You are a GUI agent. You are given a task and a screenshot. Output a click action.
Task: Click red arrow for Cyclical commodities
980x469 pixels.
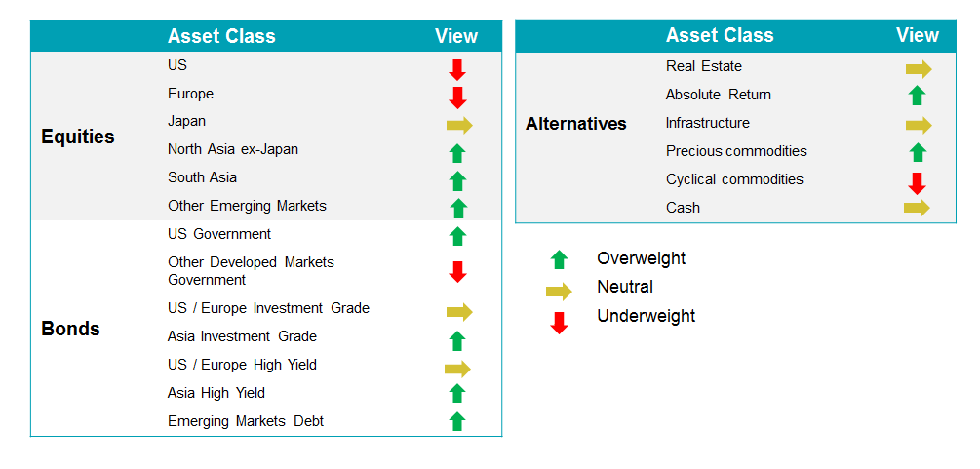[x=917, y=183]
